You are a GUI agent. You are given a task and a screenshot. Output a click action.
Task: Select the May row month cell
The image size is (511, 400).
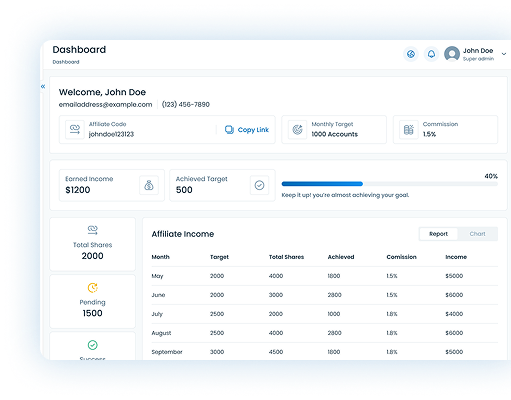point(157,276)
